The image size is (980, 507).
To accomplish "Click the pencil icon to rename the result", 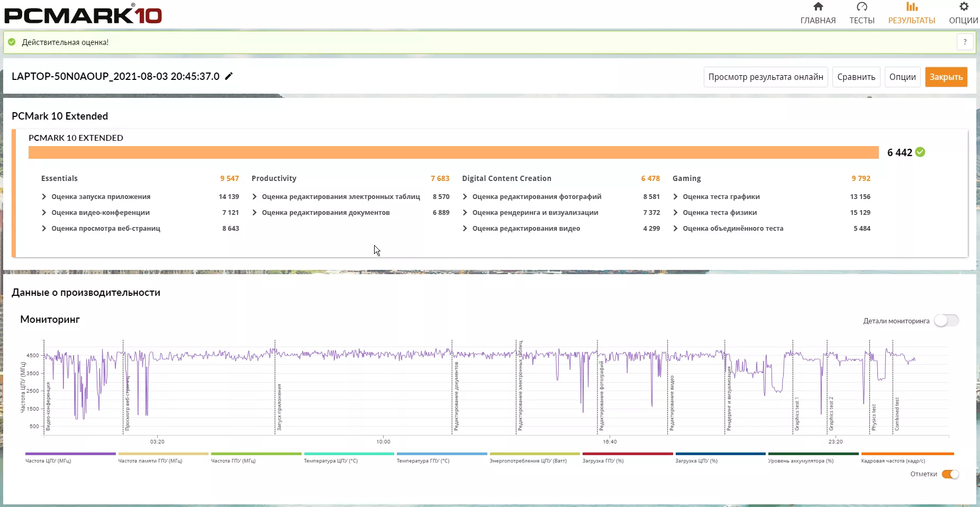I will click(229, 76).
